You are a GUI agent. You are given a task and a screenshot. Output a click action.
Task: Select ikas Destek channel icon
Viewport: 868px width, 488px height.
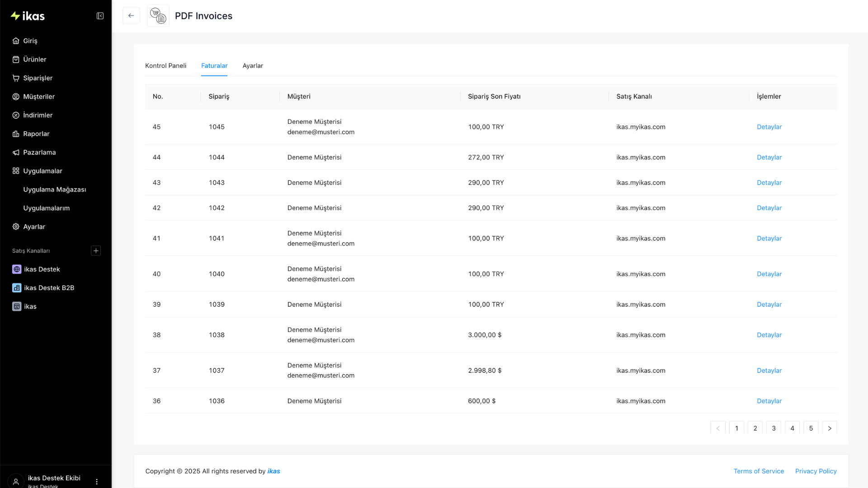(17, 269)
